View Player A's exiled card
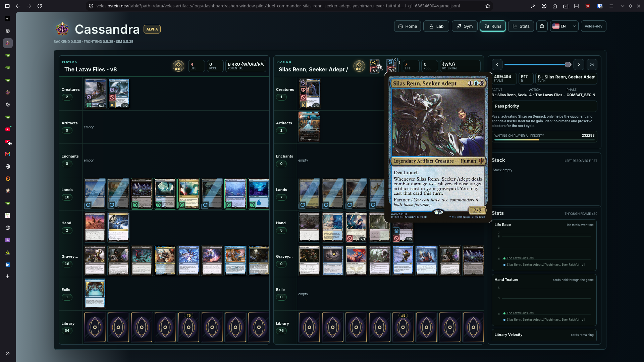This screenshot has height=362, width=644. coord(95,294)
